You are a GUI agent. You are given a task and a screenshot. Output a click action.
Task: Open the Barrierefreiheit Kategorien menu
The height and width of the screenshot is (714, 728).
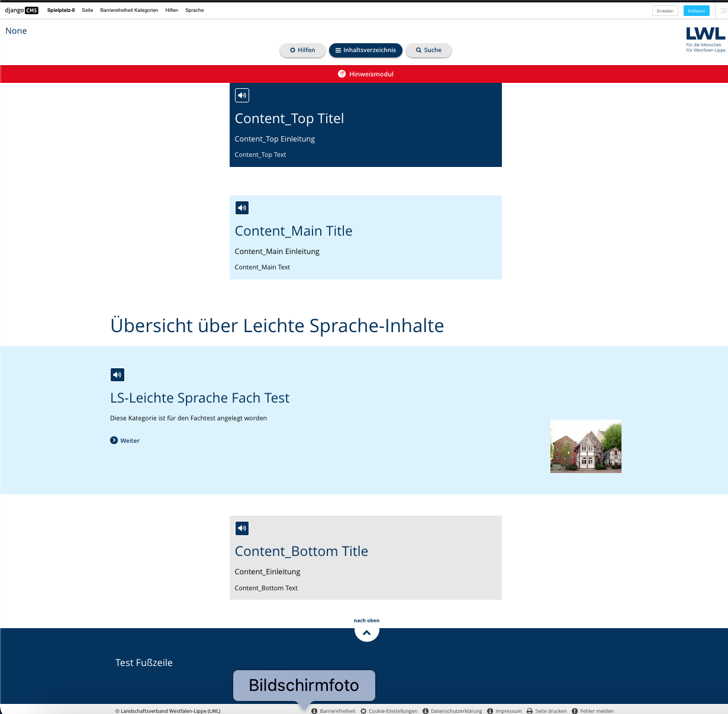(x=129, y=10)
